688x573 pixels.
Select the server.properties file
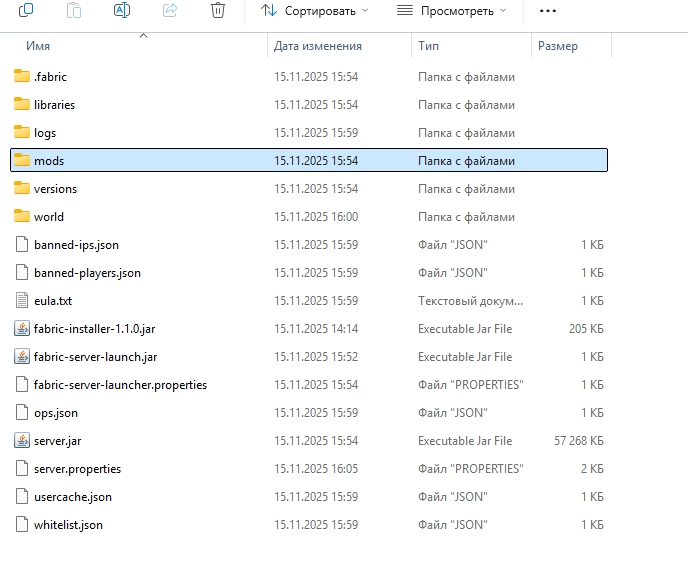pyautogui.click(x=77, y=469)
